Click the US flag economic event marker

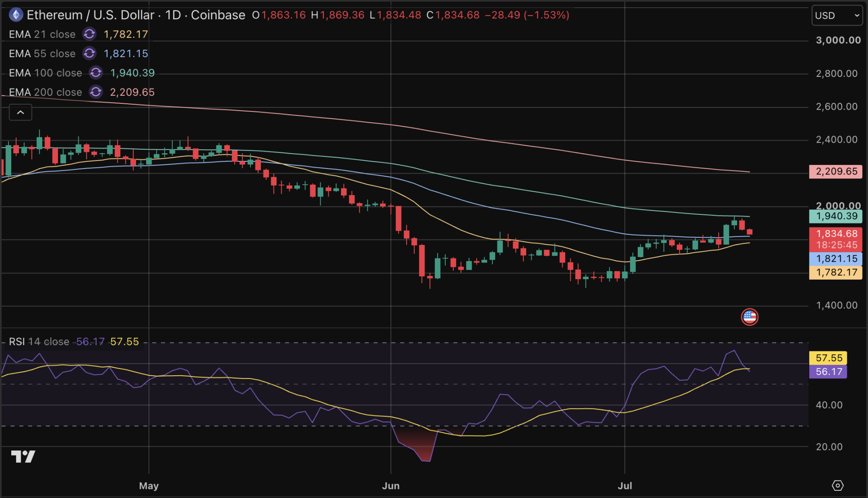click(x=749, y=317)
